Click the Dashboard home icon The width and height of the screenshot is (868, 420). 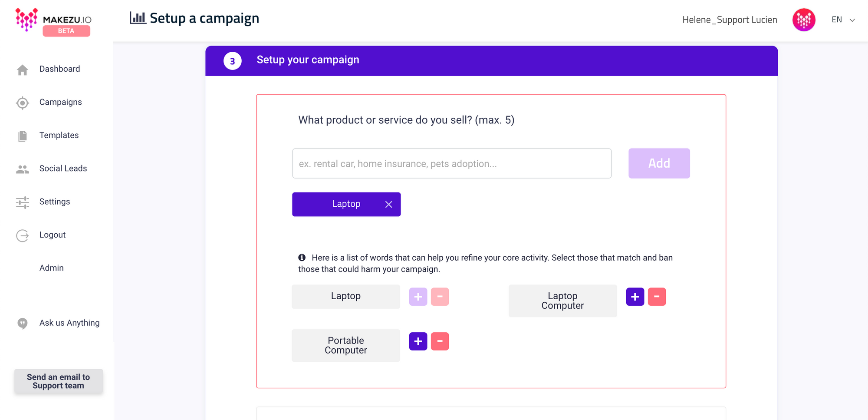coord(23,69)
